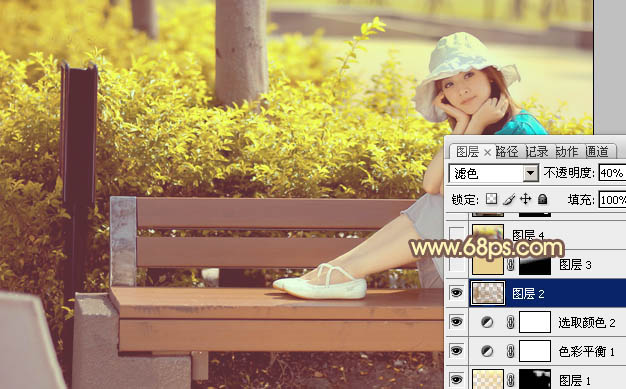
Task: Click the link icon on 色彩平衡 1
Action: point(511,351)
